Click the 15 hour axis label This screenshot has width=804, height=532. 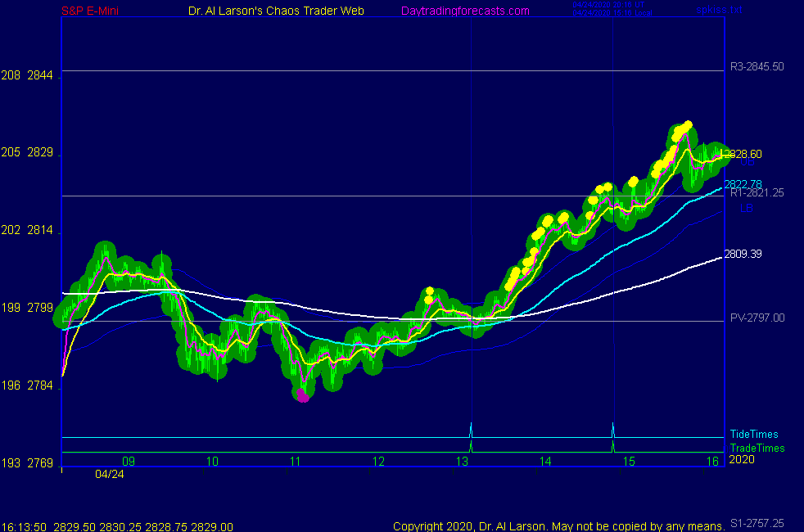(x=629, y=462)
